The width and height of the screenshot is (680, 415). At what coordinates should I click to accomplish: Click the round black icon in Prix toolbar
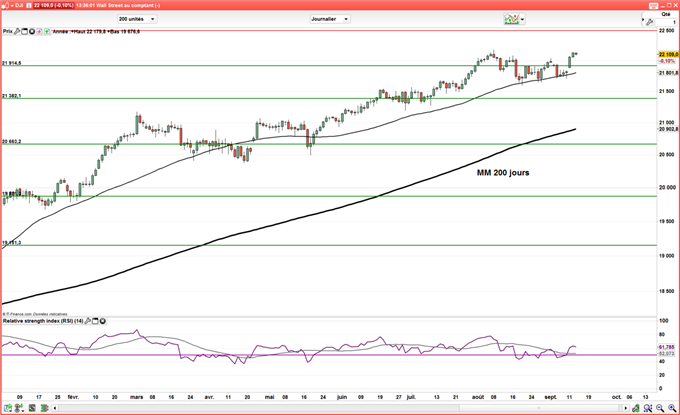coord(32,32)
